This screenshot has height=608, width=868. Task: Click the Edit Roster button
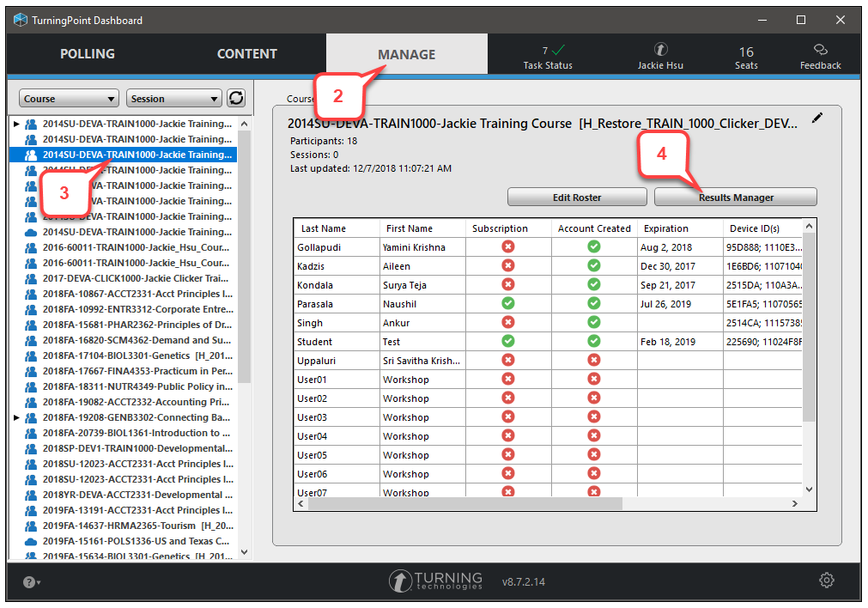(x=577, y=198)
